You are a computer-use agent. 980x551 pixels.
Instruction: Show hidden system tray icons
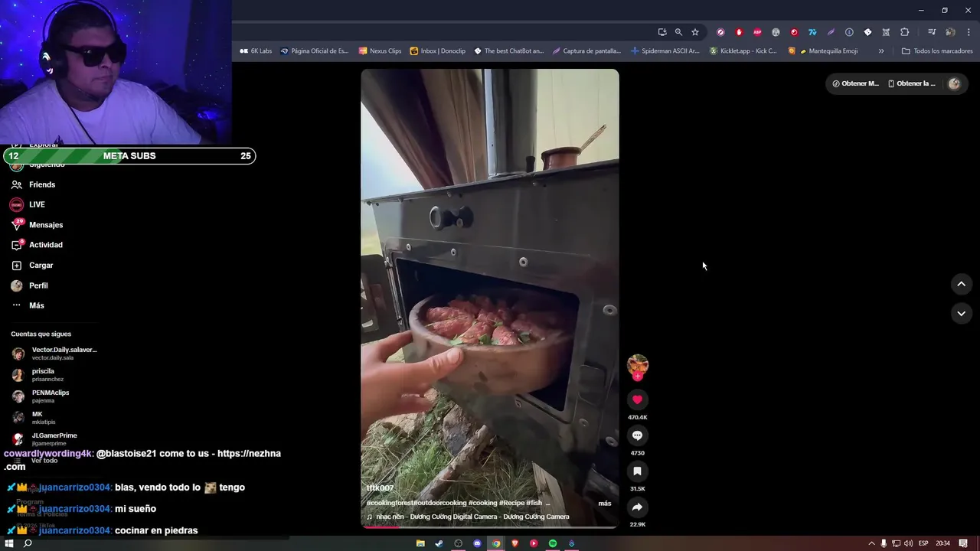[x=871, y=543]
